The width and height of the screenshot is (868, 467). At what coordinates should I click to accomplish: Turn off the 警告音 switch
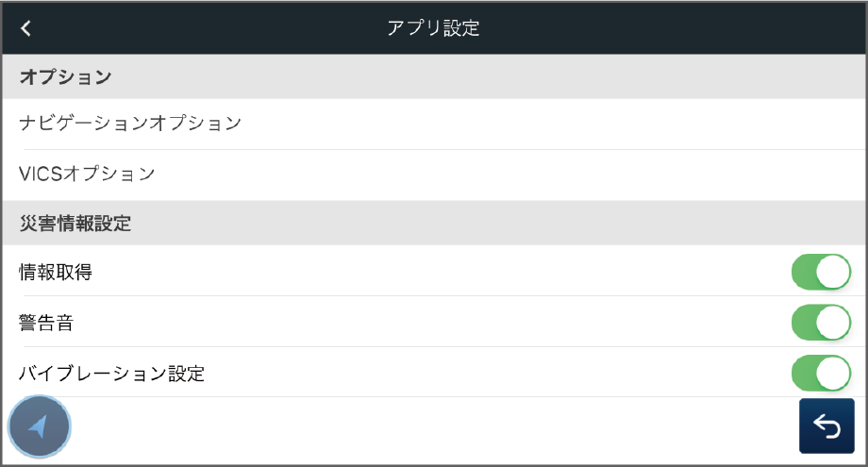pyautogui.click(x=821, y=323)
